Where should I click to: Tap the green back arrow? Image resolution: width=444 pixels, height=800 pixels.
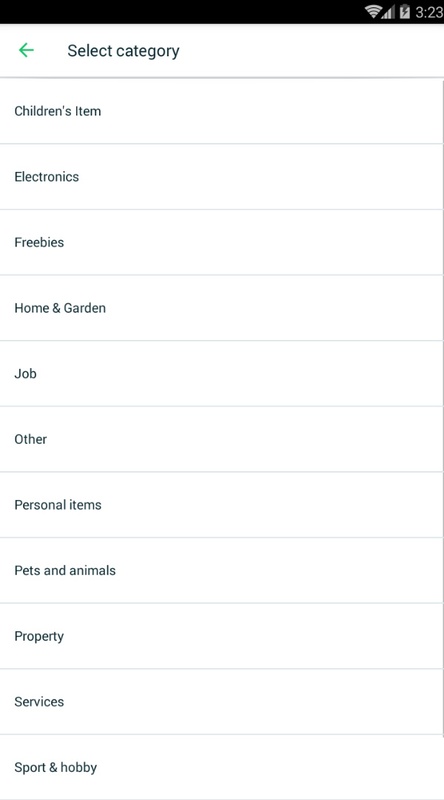26,50
